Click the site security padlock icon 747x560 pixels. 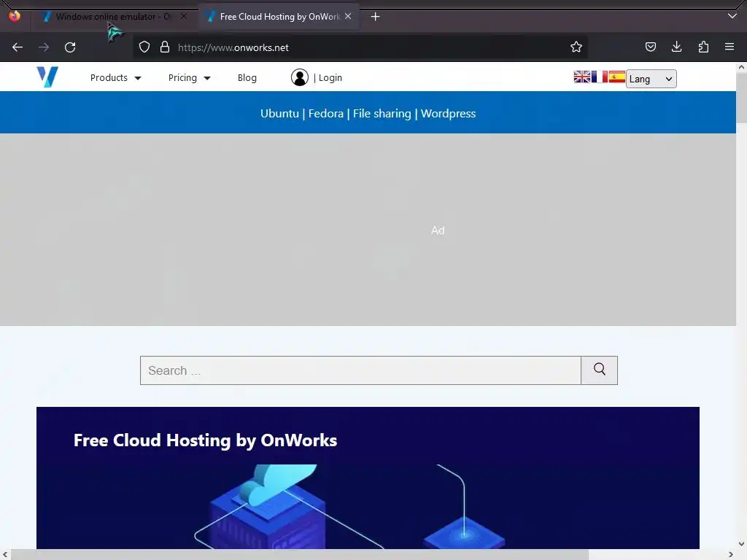coord(165,47)
